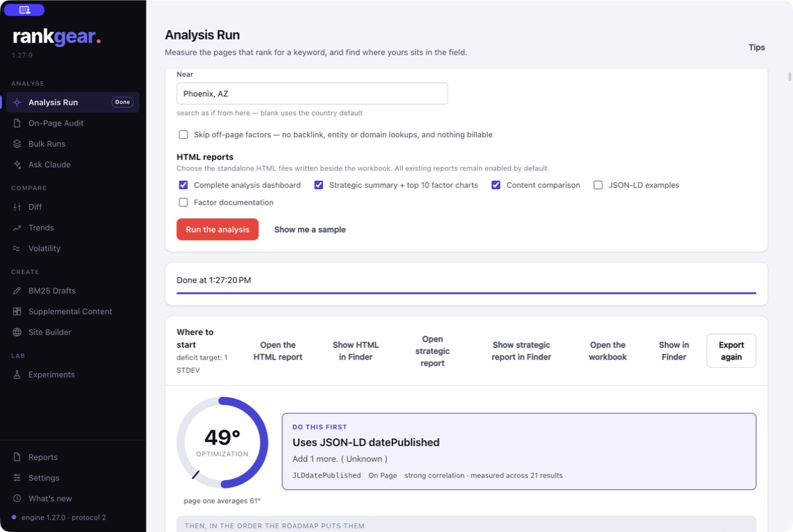793x532 pixels.
Task: Click the 49° optimization gauge
Action: 222,443
